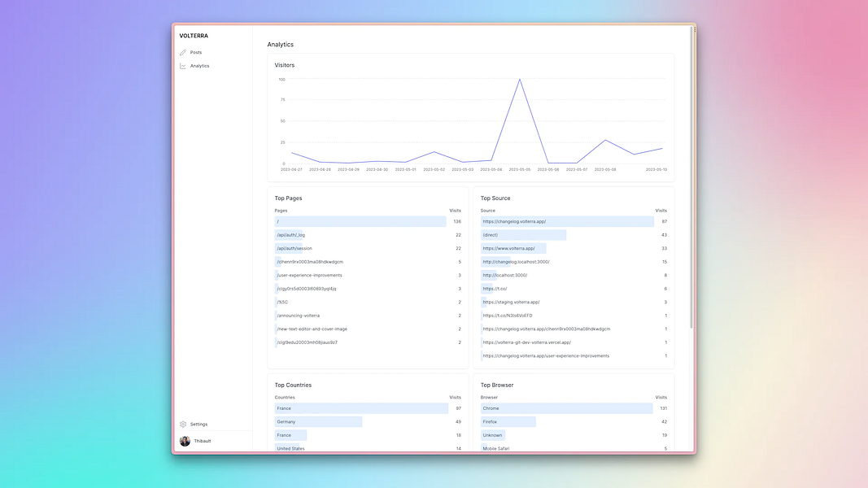Select the /api/auth/session page row
868x488 pixels.
pos(368,248)
